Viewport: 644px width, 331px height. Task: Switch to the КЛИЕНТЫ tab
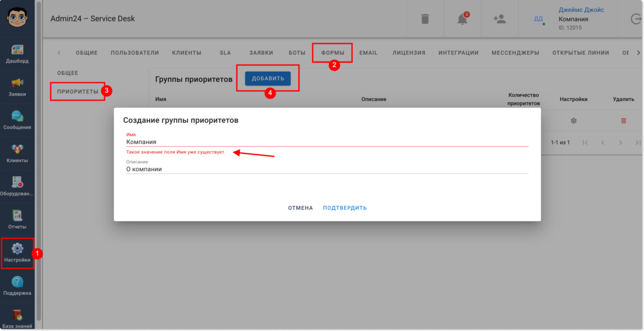pyautogui.click(x=187, y=53)
